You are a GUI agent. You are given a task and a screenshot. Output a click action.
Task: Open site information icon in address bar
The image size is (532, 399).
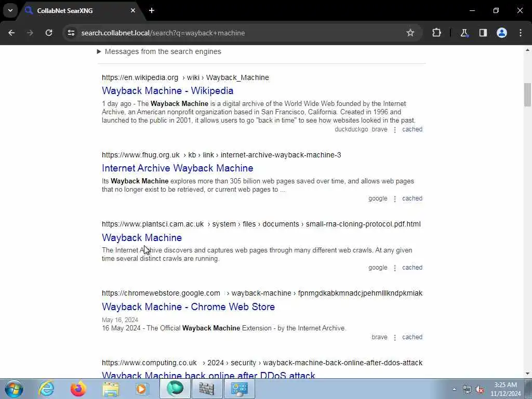pyautogui.click(x=71, y=33)
